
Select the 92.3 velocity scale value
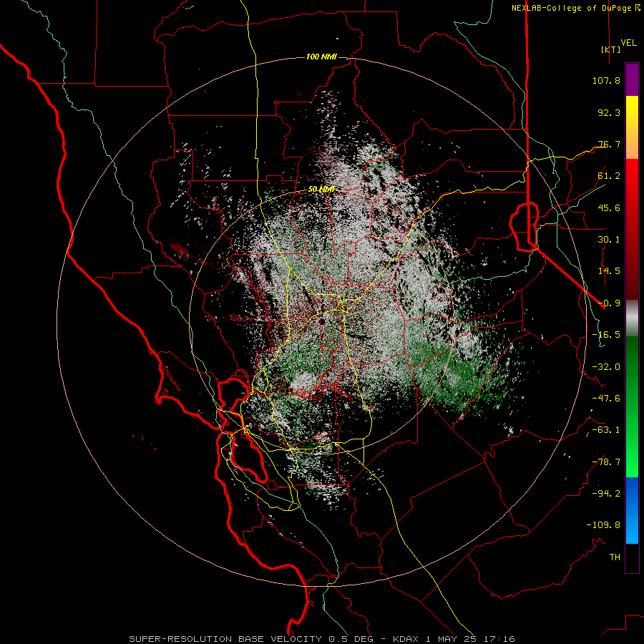(x=609, y=112)
